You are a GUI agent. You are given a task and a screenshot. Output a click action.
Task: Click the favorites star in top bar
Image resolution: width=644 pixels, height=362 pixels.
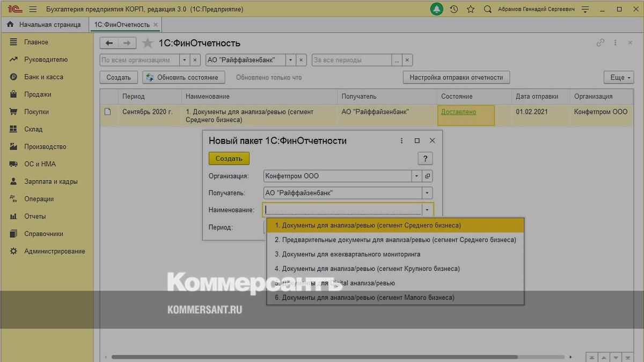tap(471, 9)
